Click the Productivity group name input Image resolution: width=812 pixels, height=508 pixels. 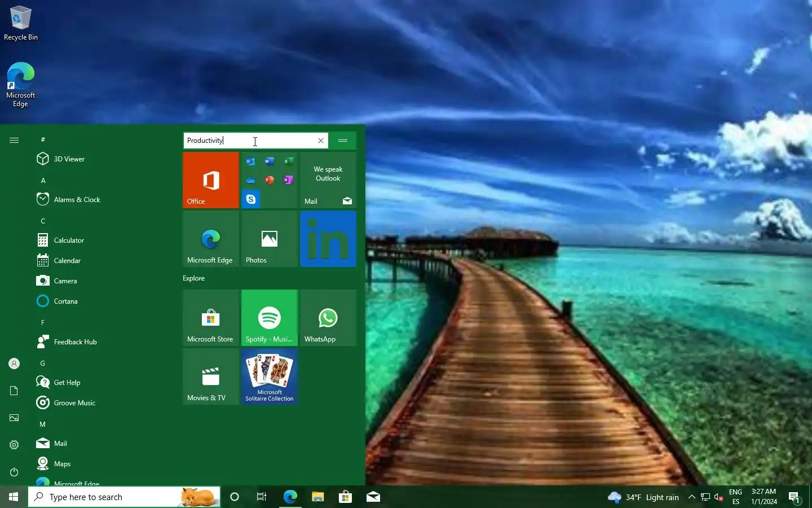256,141
